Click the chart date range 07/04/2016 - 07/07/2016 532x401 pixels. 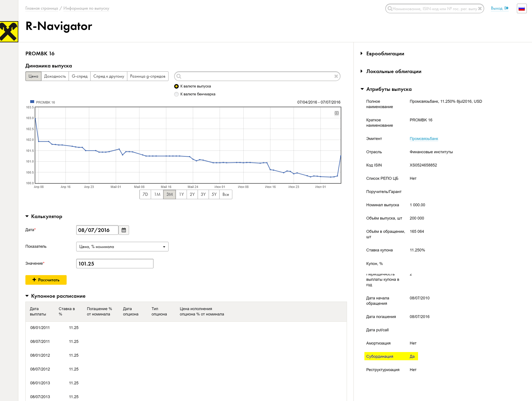[x=319, y=102]
